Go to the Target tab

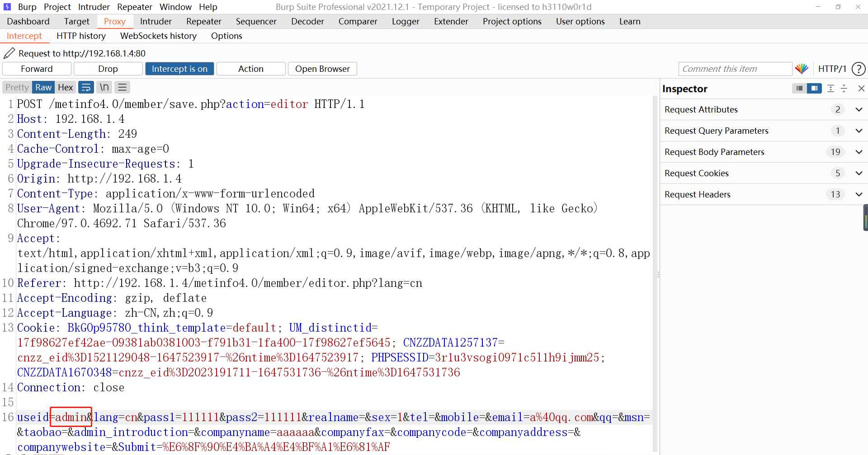pos(77,21)
